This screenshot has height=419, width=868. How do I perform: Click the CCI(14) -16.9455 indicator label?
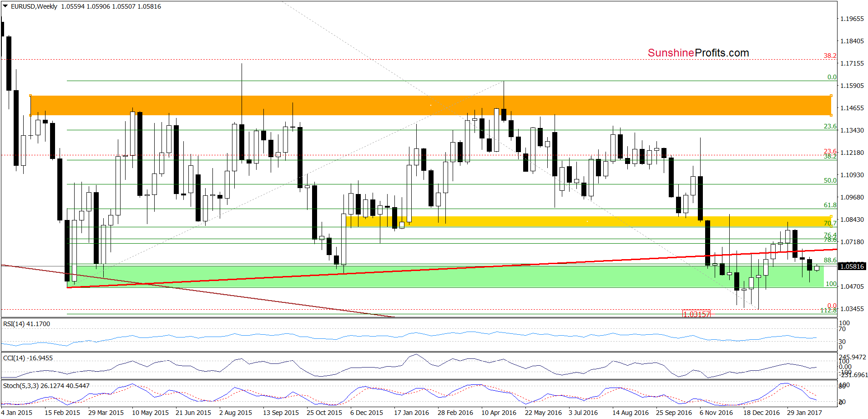click(28, 358)
